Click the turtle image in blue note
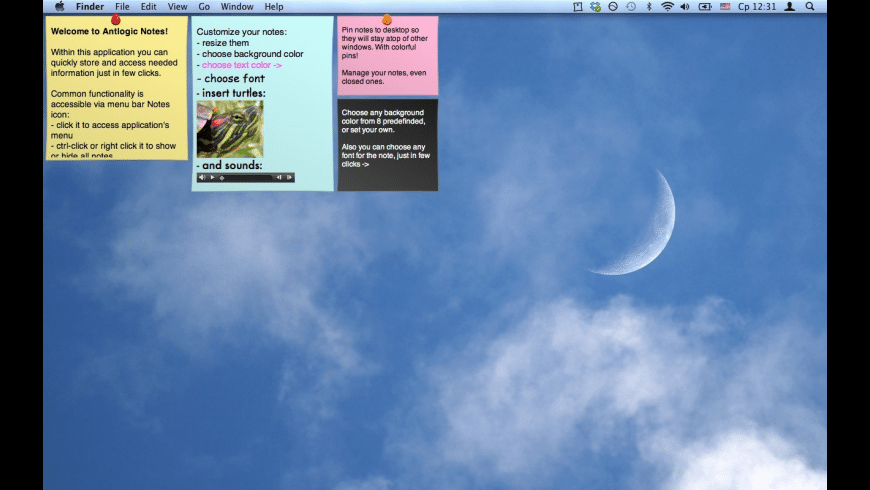Screen dimensions: 870x490 [230, 128]
